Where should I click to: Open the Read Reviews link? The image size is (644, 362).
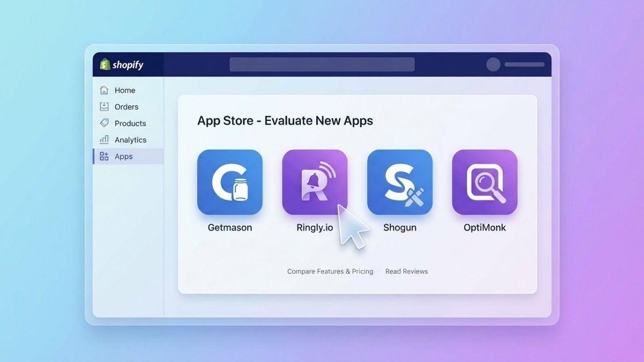[x=407, y=271]
